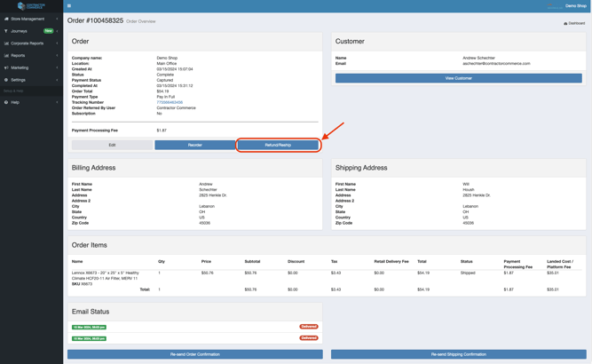Expand the Help menu chevron
The width and height of the screenshot is (592, 364).
point(57,102)
